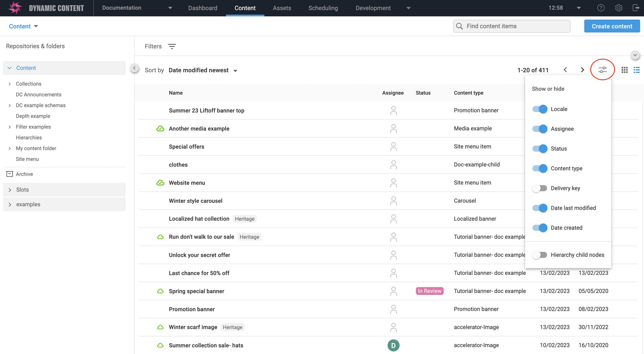Viewport: 644px width, 354px height.
Task: Toggle the Date last modified column
Action: pos(540,208)
